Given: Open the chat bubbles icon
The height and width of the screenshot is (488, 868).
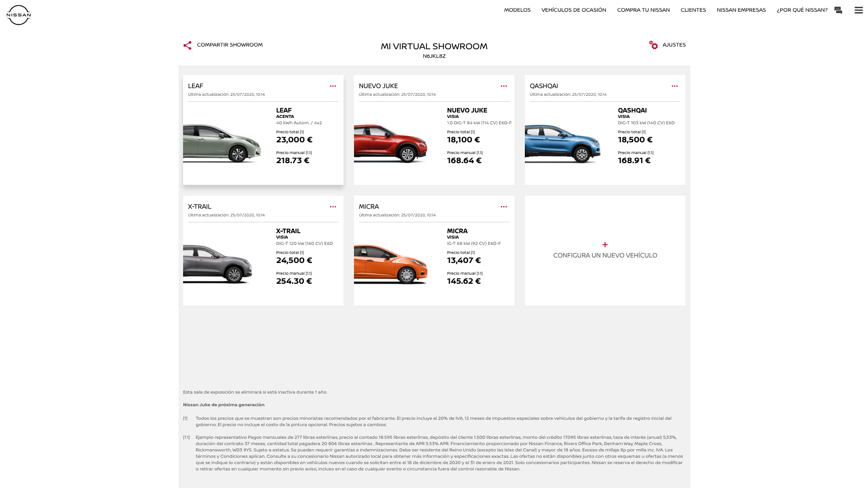Looking at the screenshot, I should point(838,10).
